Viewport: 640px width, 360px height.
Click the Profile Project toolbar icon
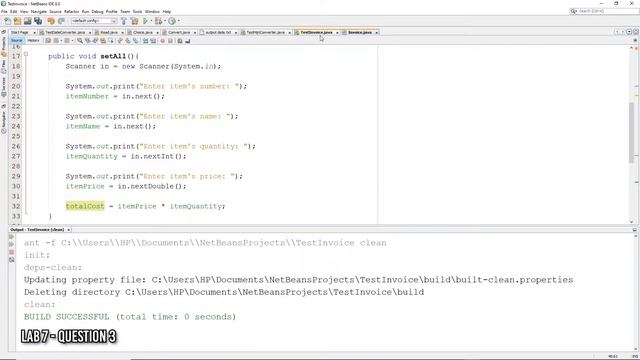click(x=172, y=21)
